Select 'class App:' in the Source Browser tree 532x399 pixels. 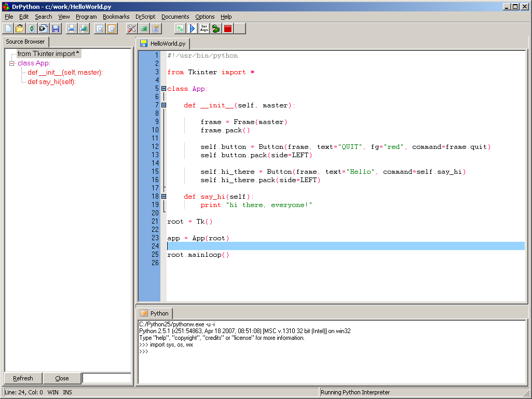pyautogui.click(x=34, y=63)
